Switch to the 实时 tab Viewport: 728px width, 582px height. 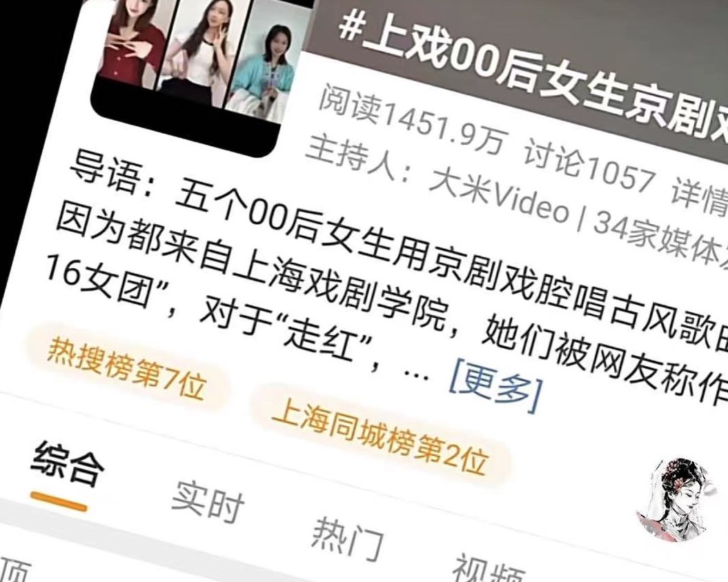208,501
